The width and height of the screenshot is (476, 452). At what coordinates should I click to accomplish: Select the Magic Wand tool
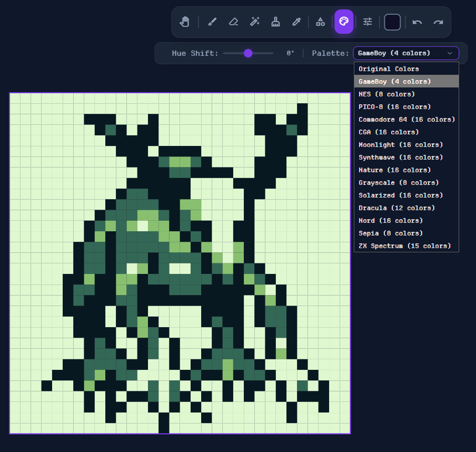click(254, 22)
